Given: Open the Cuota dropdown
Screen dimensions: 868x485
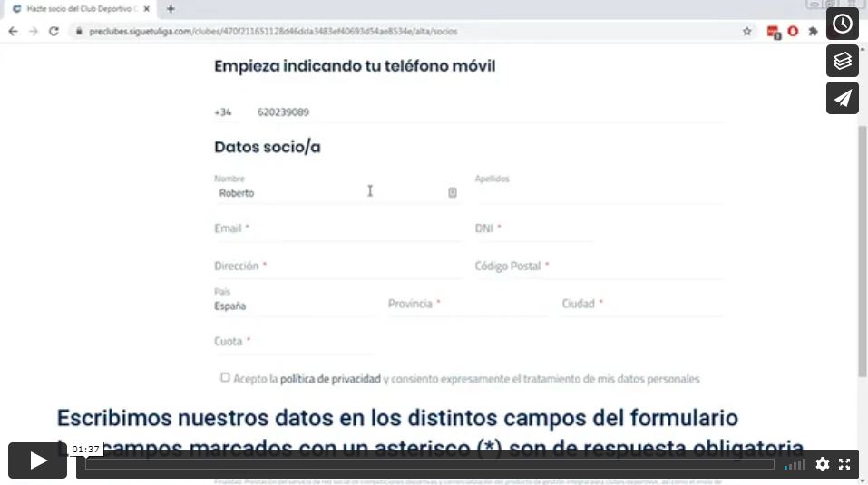Looking at the screenshot, I should (294, 342).
